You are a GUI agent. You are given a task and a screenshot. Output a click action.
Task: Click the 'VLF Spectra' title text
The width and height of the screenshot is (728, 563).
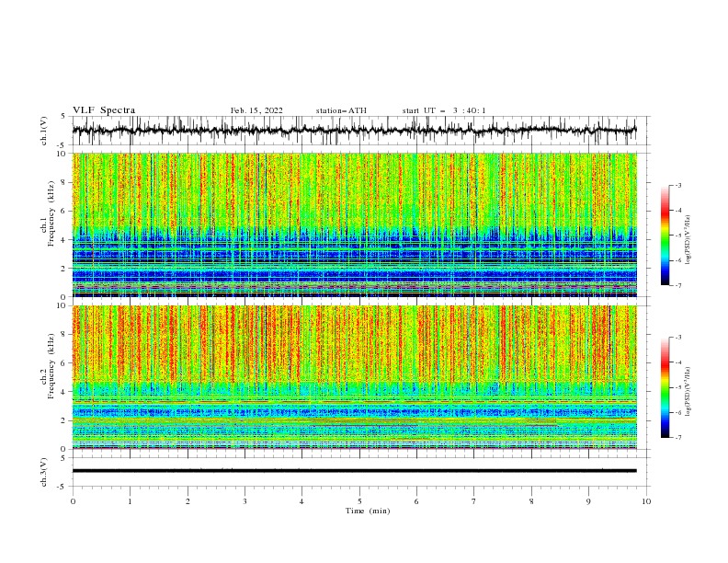[x=104, y=110]
